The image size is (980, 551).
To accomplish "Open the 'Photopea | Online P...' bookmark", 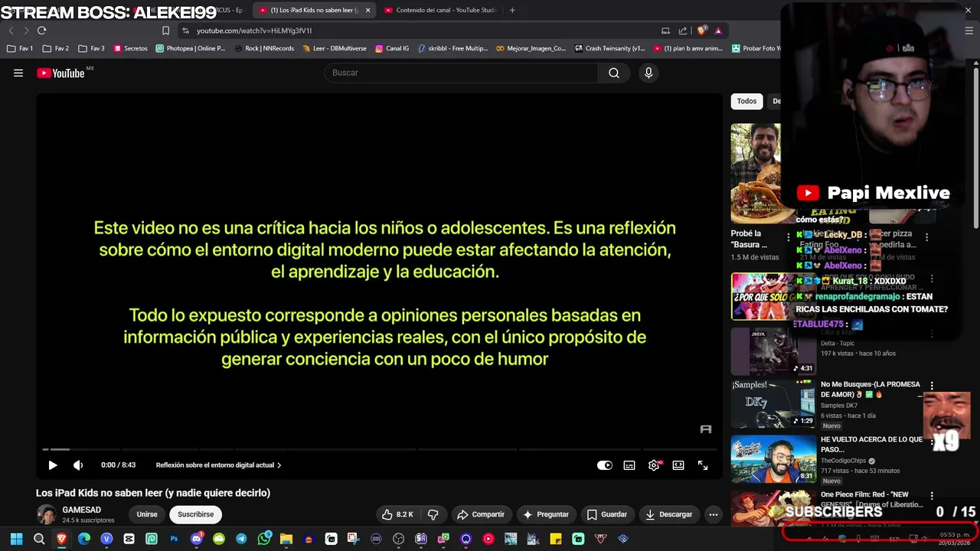I will click(191, 48).
